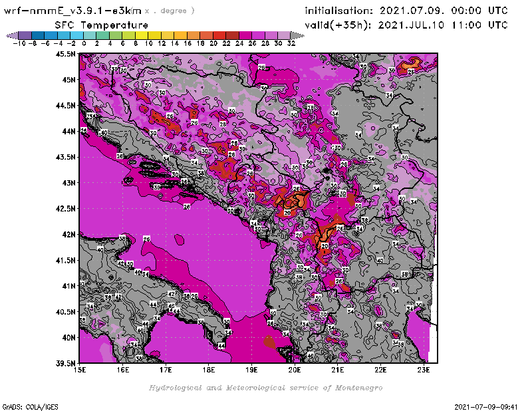Click the pale purple legend swatch between 30 and 32
Viewport: 532px width, 411px height.
[x=284, y=35]
